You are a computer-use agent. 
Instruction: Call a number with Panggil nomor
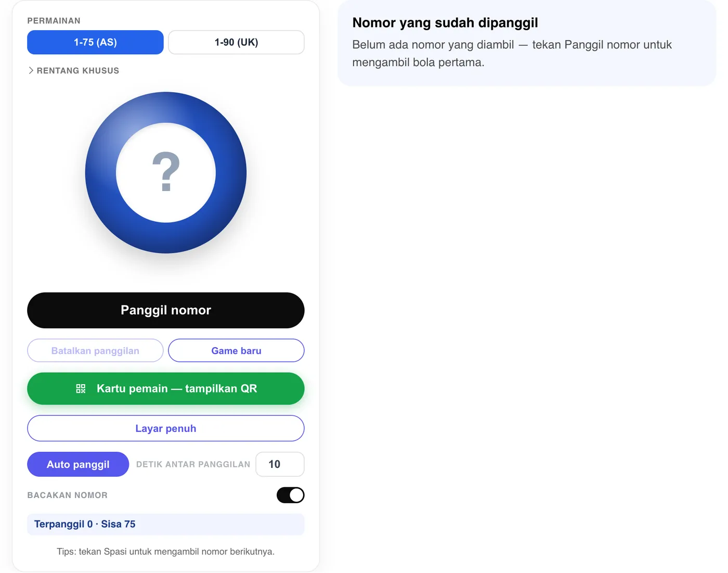tap(166, 310)
